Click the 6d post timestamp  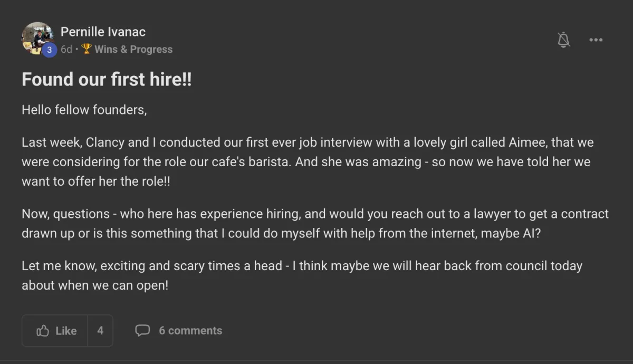click(x=66, y=49)
